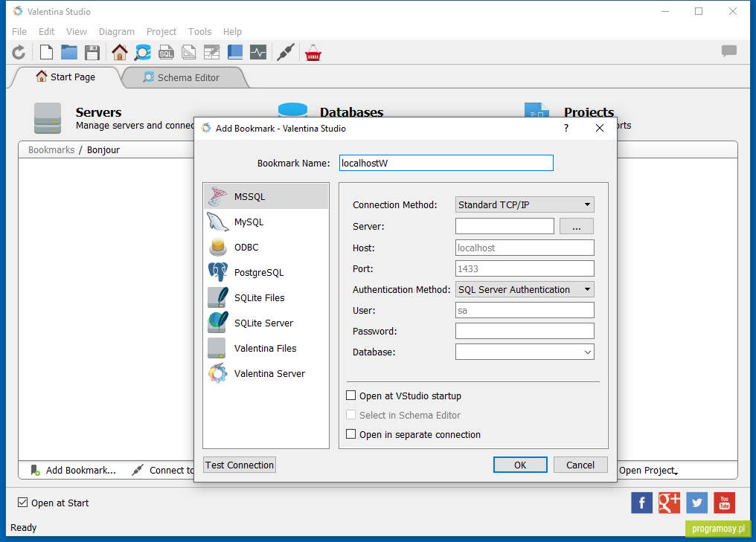
Task: Click the blue book toolbar icon
Action: pyautogui.click(x=235, y=53)
